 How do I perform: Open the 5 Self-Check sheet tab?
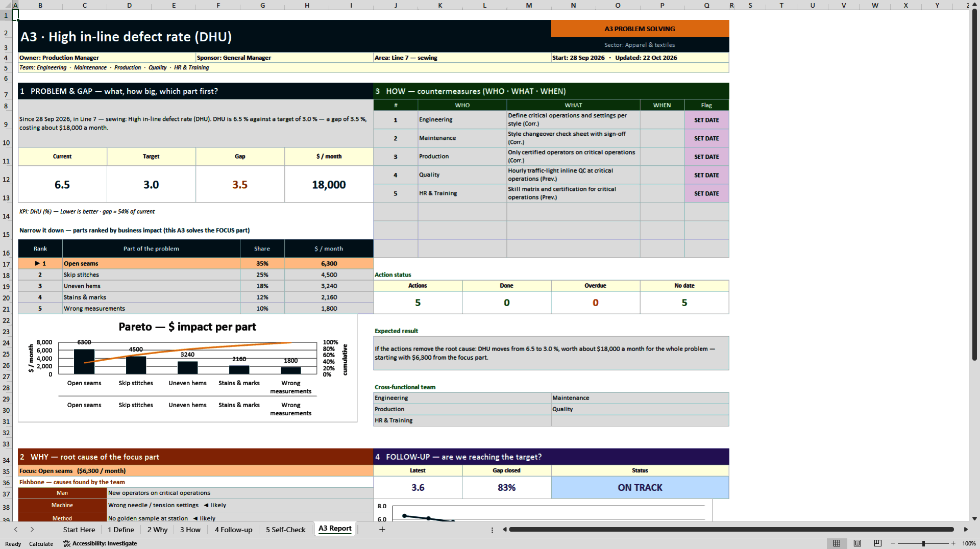pos(285,530)
